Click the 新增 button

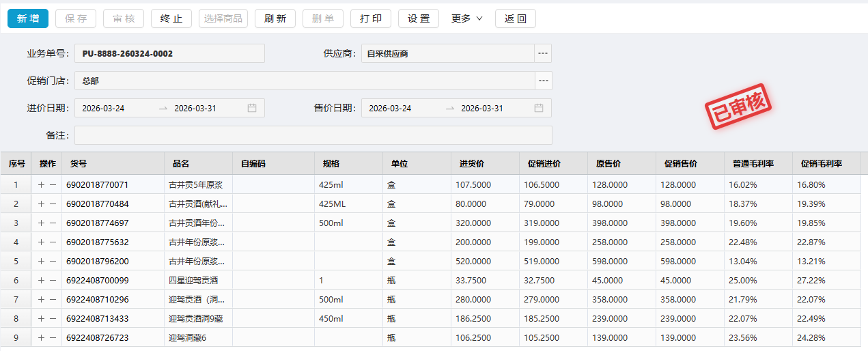28,18
